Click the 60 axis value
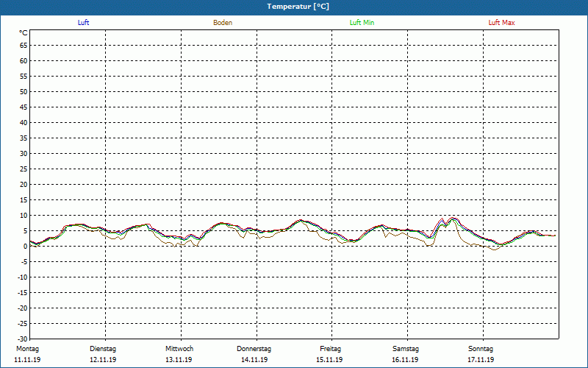 pyautogui.click(x=24, y=61)
